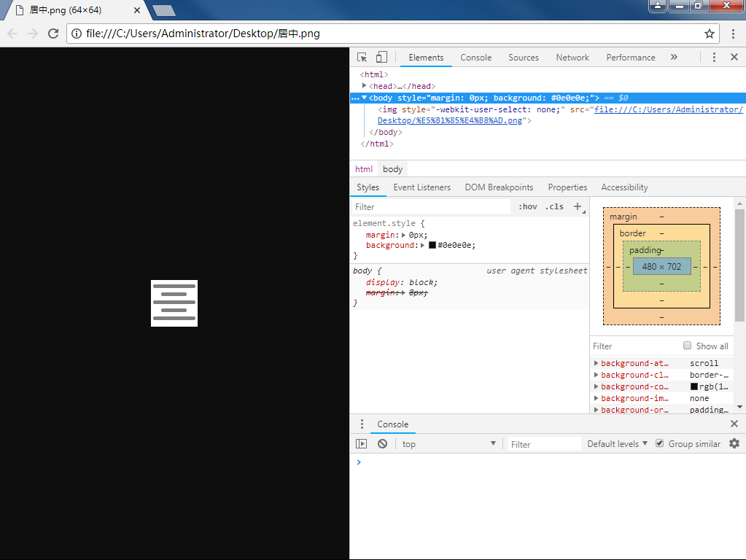Bookmark this page with the star icon
746x560 pixels.
[709, 34]
